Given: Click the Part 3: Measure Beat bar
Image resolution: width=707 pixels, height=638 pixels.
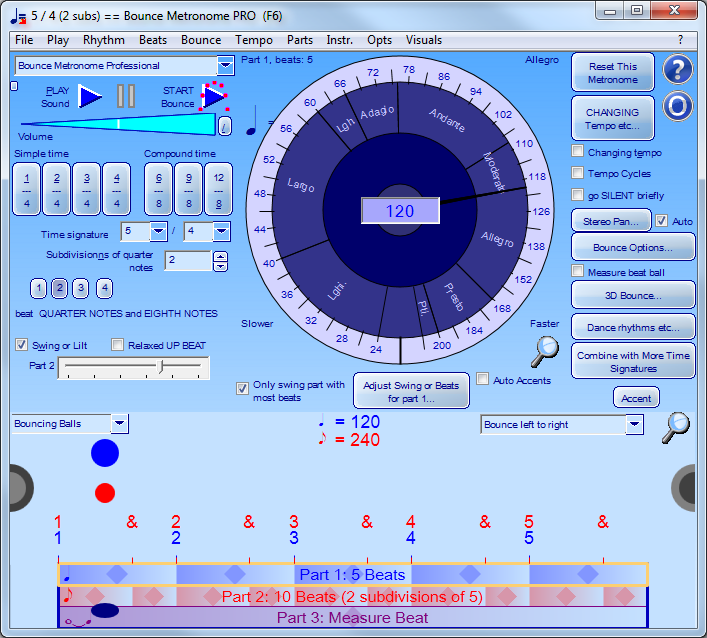Looking at the screenshot, I should 353,617.
